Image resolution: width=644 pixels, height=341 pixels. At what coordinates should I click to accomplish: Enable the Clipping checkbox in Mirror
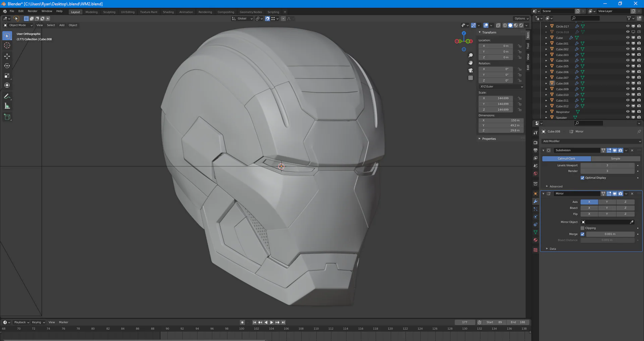pos(582,228)
